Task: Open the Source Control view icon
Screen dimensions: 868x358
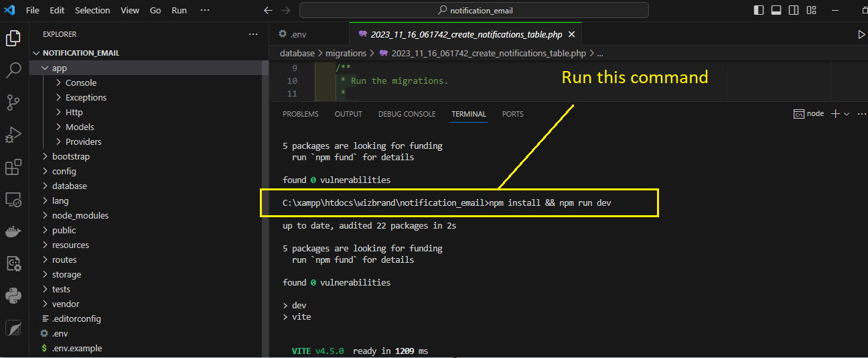Action: click(x=13, y=102)
